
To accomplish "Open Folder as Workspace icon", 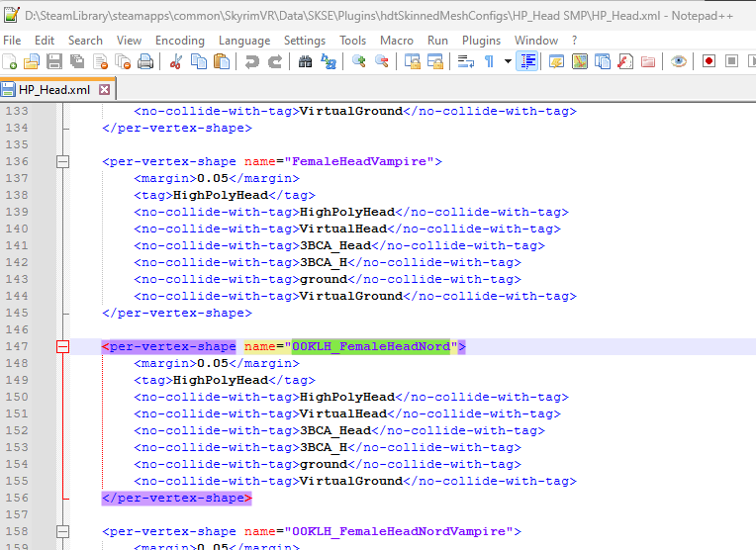I will point(648,61).
